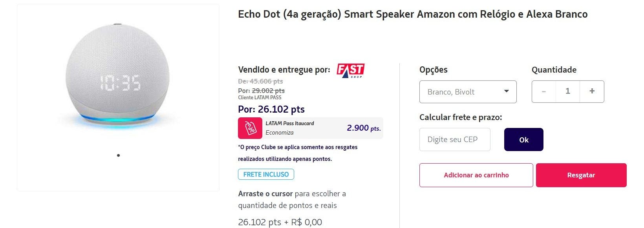This screenshot has width=644, height=228.
Task: Click the pink discount tag icon
Action: click(x=250, y=128)
